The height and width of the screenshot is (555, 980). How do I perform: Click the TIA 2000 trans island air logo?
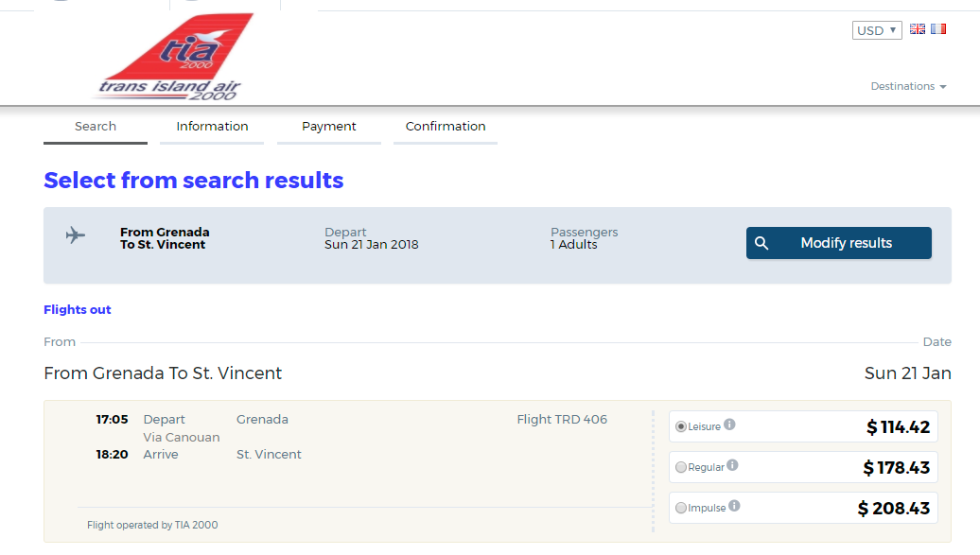[174, 56]
